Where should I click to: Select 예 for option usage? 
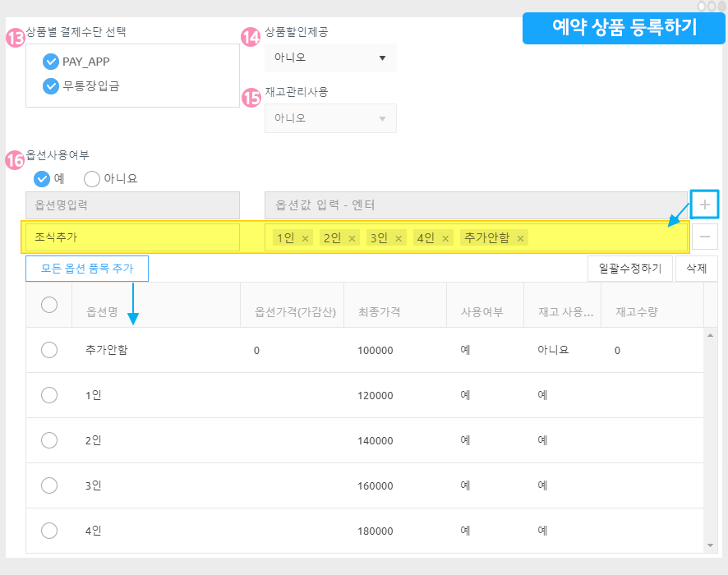42,179
